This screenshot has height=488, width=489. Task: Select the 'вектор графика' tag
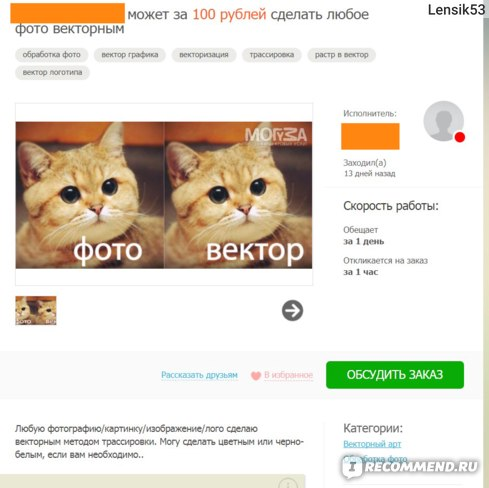130,55
